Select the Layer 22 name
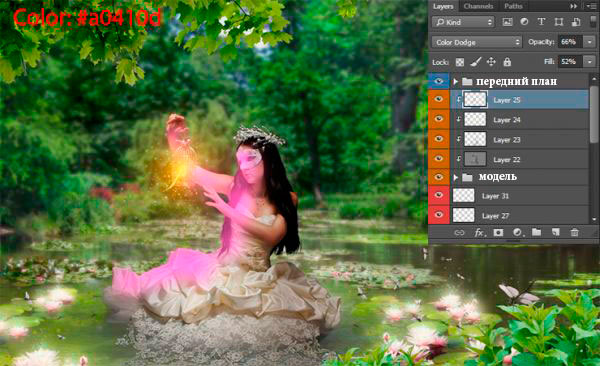 (507, 159)
